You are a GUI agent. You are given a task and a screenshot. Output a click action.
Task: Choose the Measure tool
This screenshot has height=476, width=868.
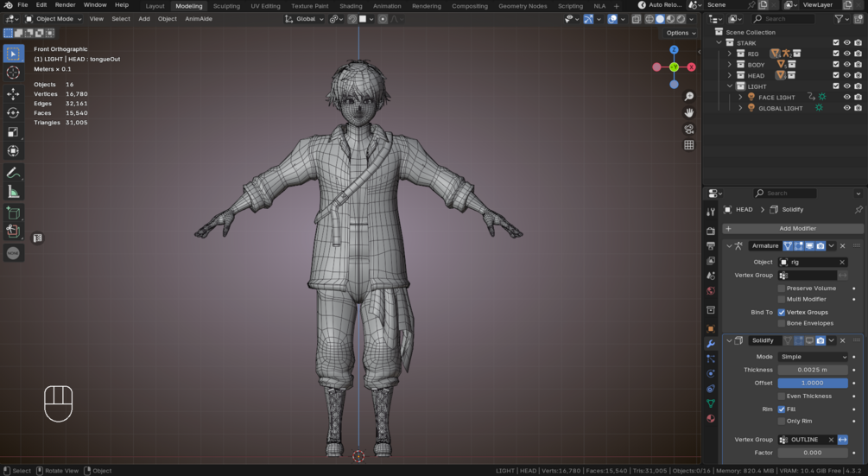click(13, 192)
